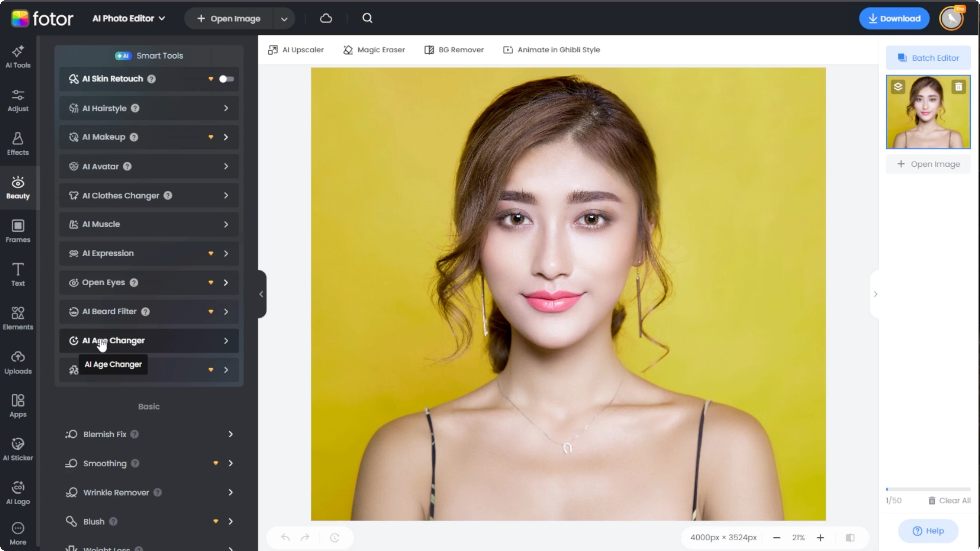
Task: Zoom in with the plus button
Action: pyautogui.click(x=820, y=537)
